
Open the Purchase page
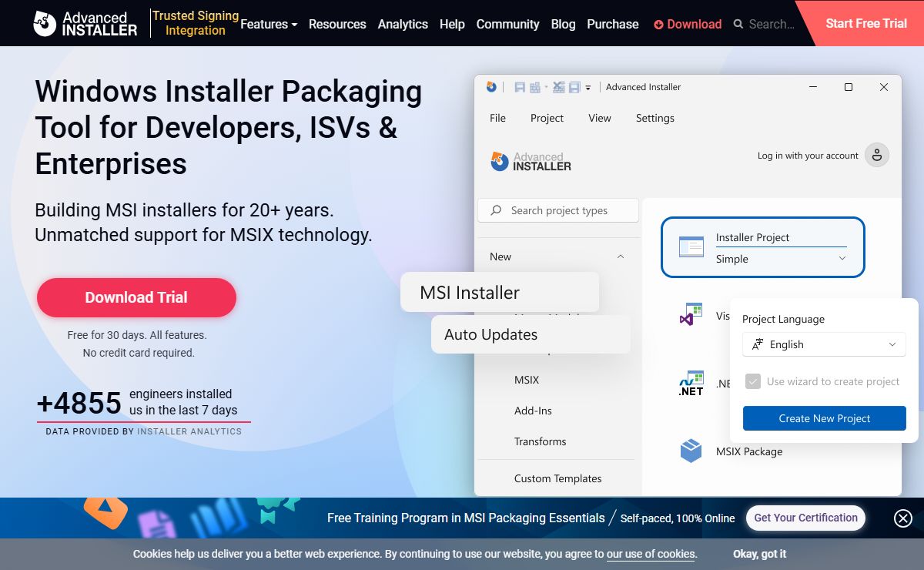[x=613, y=24]
